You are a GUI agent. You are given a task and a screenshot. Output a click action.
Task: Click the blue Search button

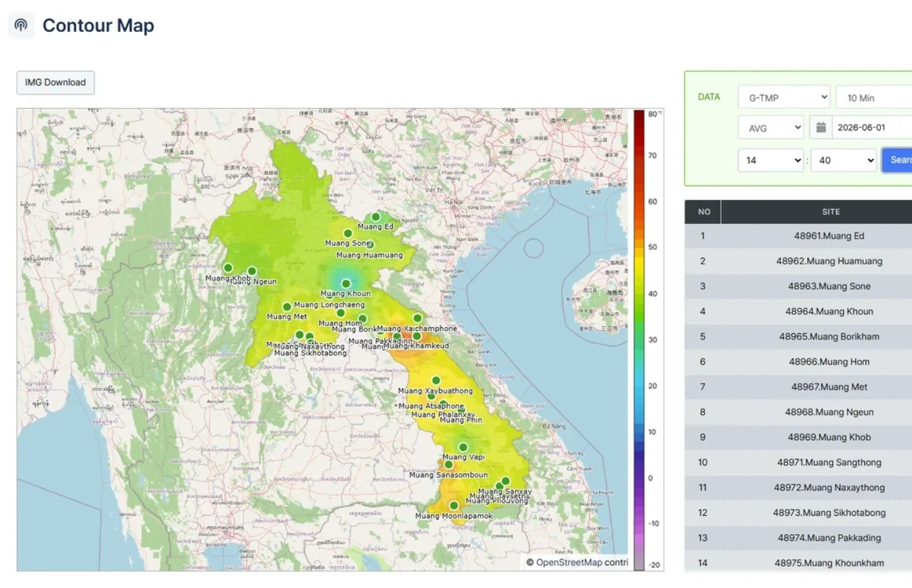[x=897, y=160]
